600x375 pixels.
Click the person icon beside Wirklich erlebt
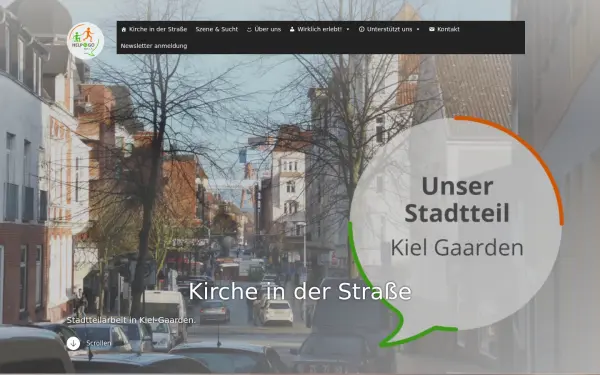(292, 29)
